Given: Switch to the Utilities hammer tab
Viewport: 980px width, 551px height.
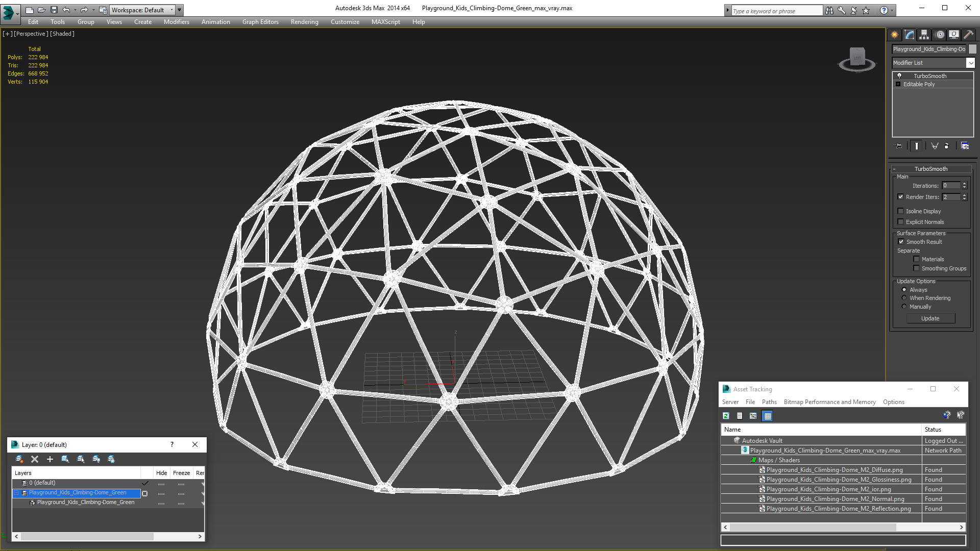Looking at the screenshot, I should (x=968, y=35).
